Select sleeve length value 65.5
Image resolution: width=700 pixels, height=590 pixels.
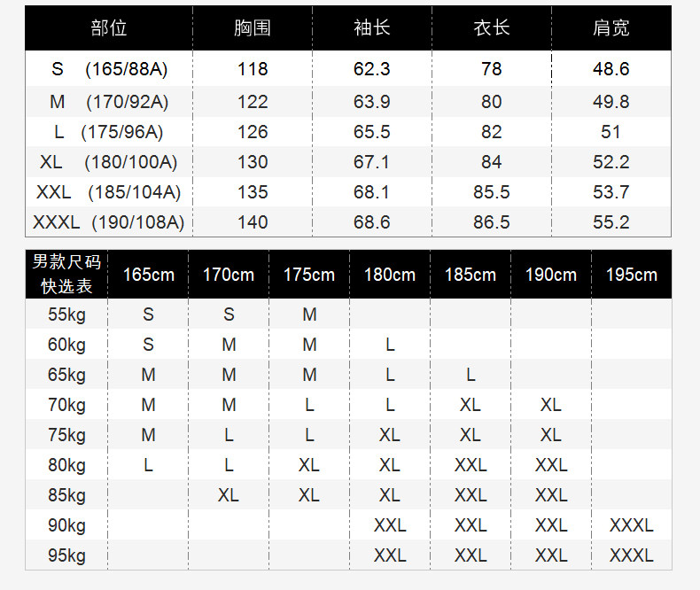(372, 132)
